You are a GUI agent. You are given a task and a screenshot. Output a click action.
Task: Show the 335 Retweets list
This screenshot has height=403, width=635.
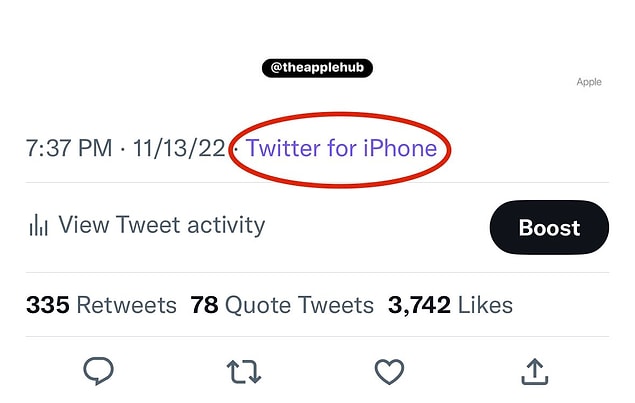101,305
